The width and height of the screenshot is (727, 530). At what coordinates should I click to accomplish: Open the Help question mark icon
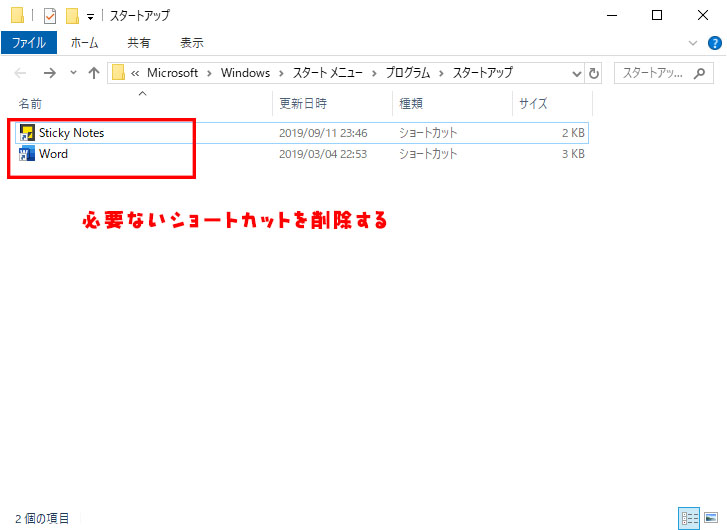pyautogui.click(x=714, y=43)
